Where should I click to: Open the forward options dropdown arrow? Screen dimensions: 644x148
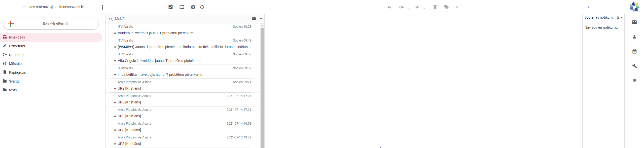click(424, 9)
